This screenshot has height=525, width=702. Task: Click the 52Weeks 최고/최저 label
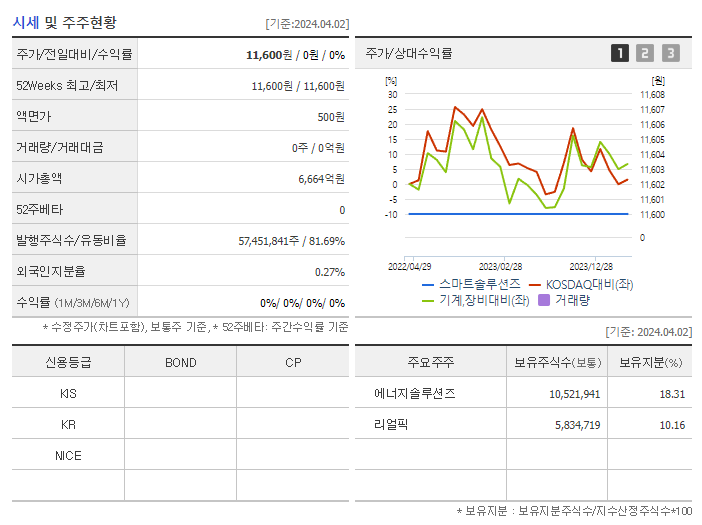pos(67,85)
